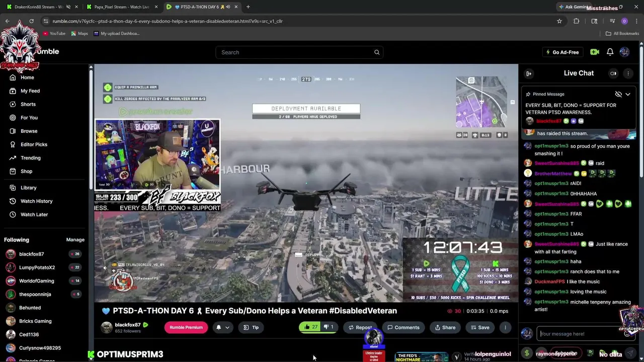Close the Papa_Pixel Stream tab
Viewport: 644px width, 362px height.
click(x=156, y=7)
